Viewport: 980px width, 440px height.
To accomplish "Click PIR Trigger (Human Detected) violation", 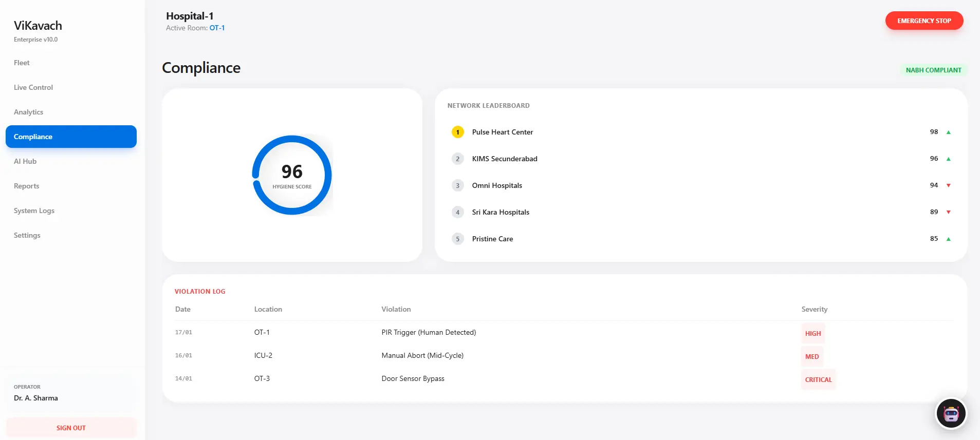I will [x=429, y=332].
